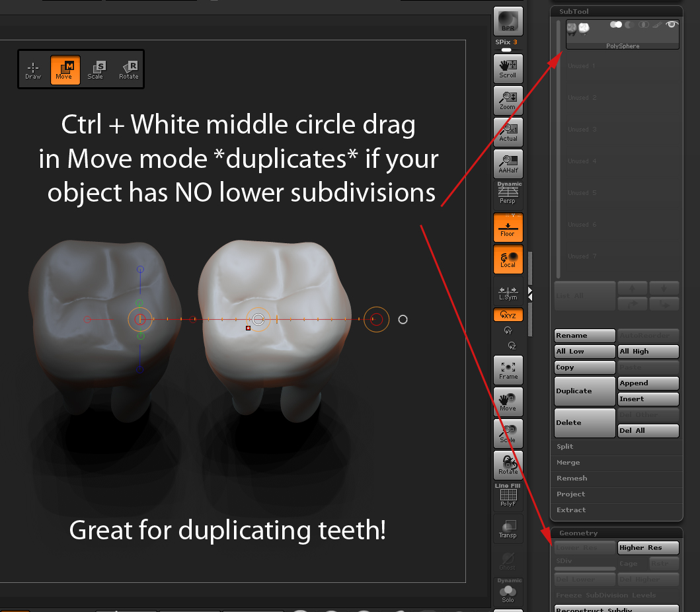Select the Scroll navigation icon
The image size is (700, 612).
tap(507, 68)
